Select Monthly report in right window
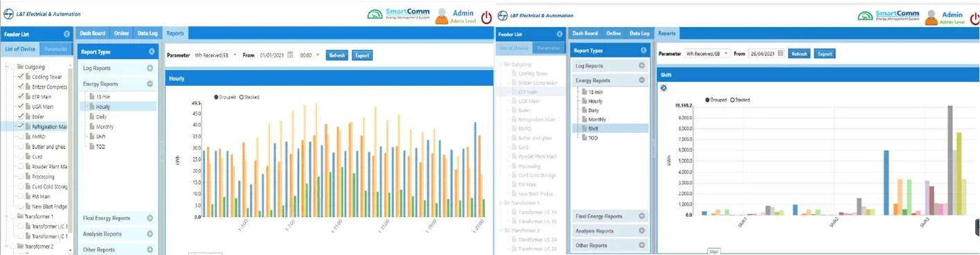 coord(597,119)
